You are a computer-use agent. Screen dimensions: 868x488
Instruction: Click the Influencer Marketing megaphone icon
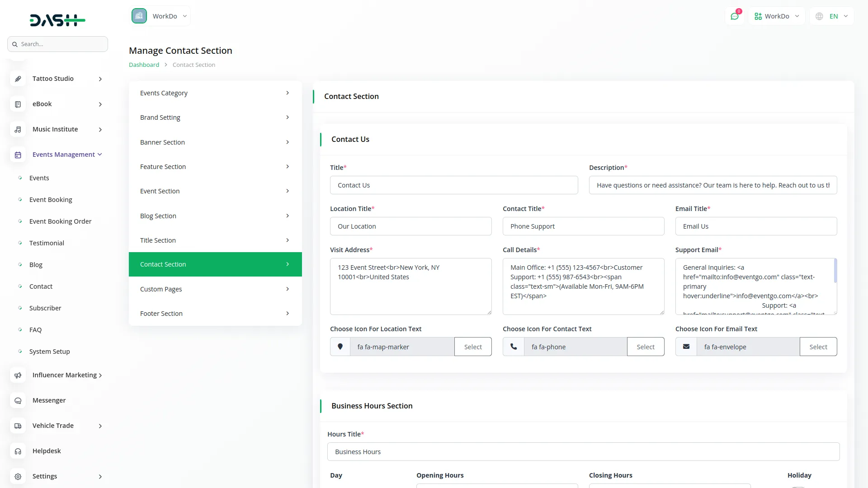[18, 375]
